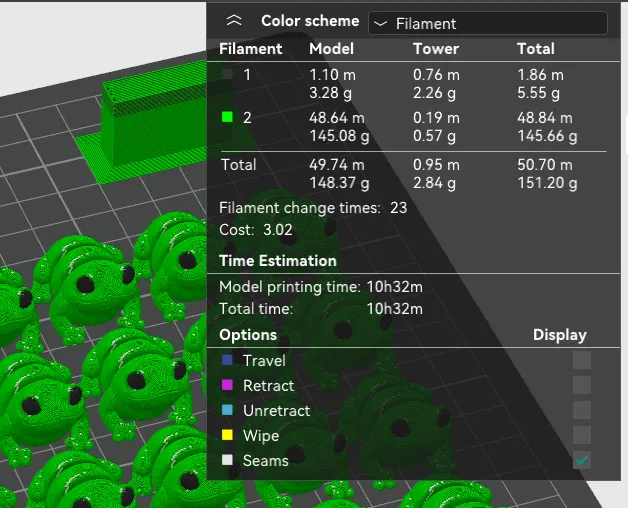Click the blue Travel color icon
Screen dimensions: 628x508
(227, 360)
